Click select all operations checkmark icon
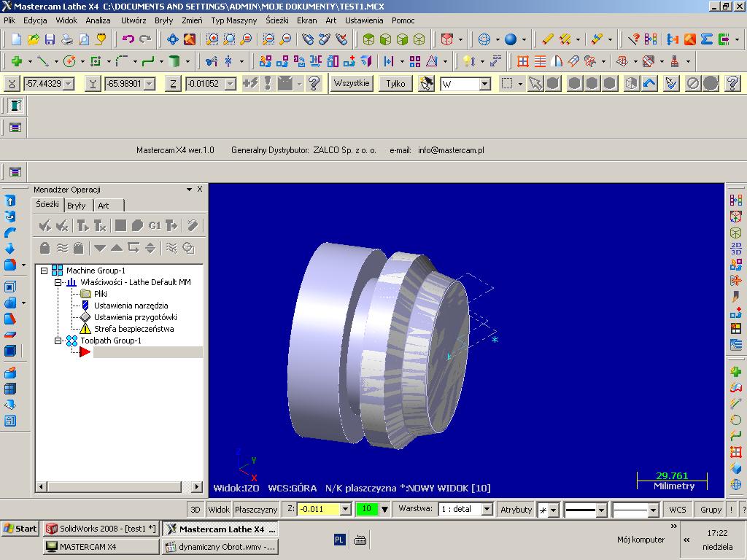747x560 pixels. click(44, 226)
